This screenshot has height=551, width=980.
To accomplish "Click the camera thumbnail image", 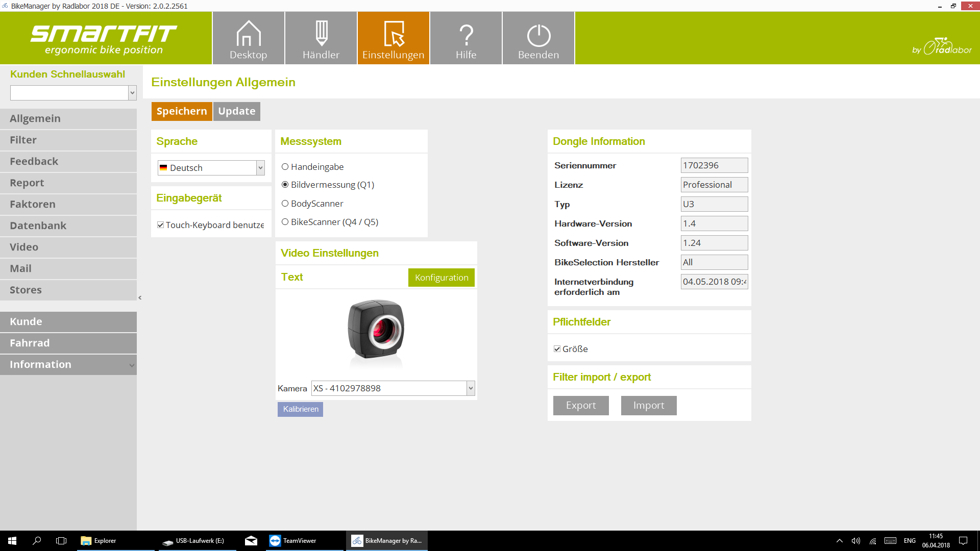I will [376, 330].
